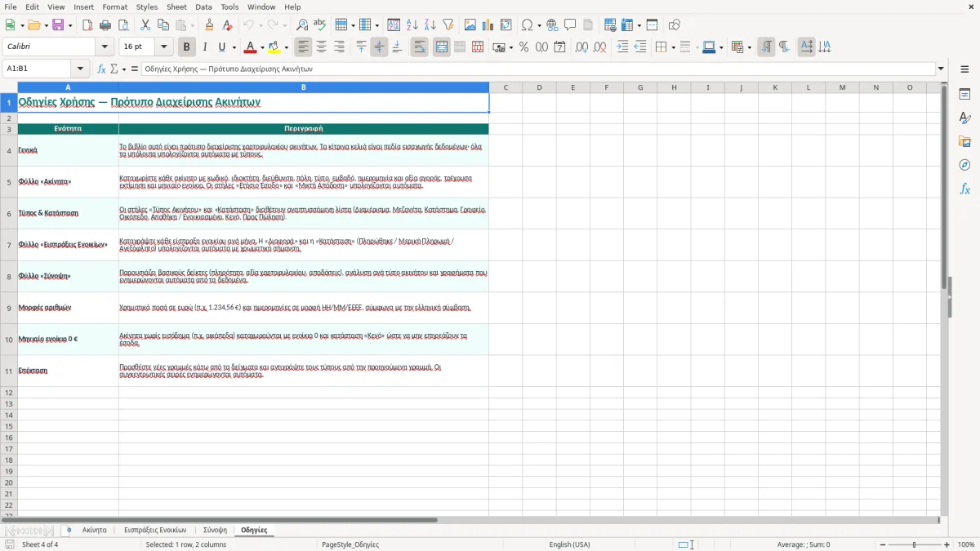Open the Function Wizard beside Name Box
The image size is (980, 551).
click(x=102, y=69)
